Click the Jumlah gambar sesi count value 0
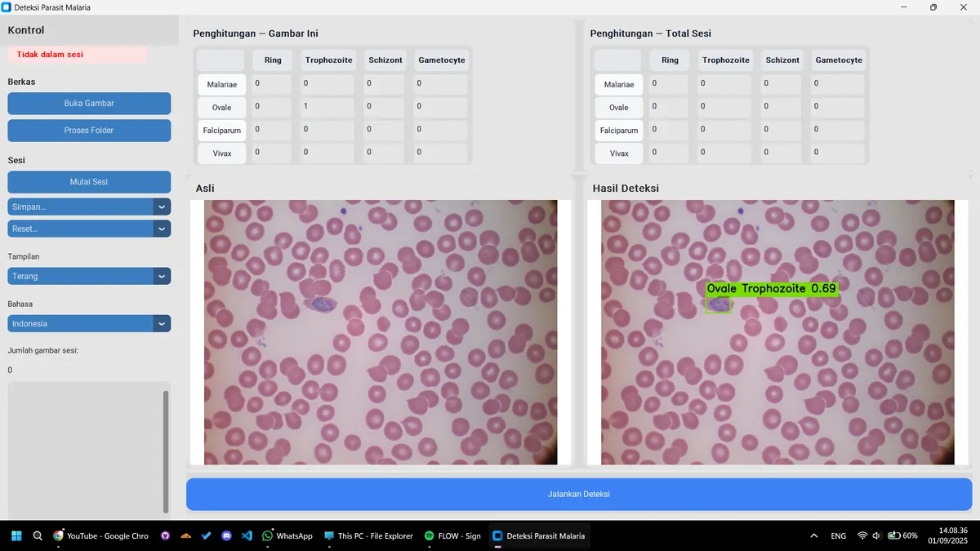Screen dimensions: 980x551 (x=10, y=371)
